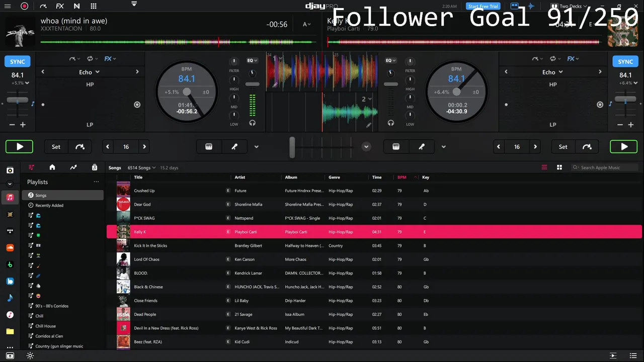This screenshot has height=362, width=644.
Task: Jump to cue point on left deck
Action: click(80, 147)
